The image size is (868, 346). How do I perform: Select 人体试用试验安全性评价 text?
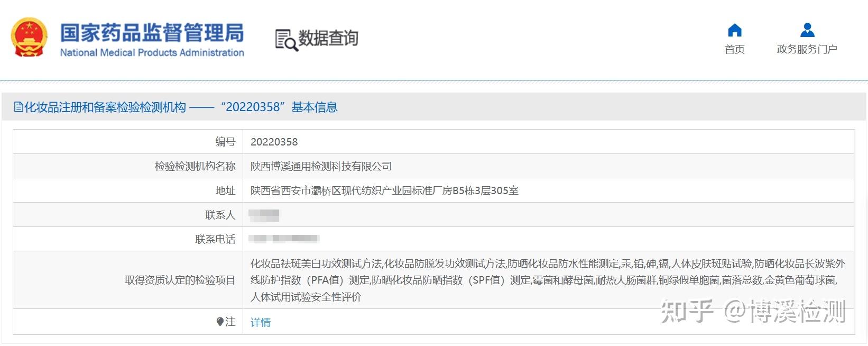tap(306, 297)
